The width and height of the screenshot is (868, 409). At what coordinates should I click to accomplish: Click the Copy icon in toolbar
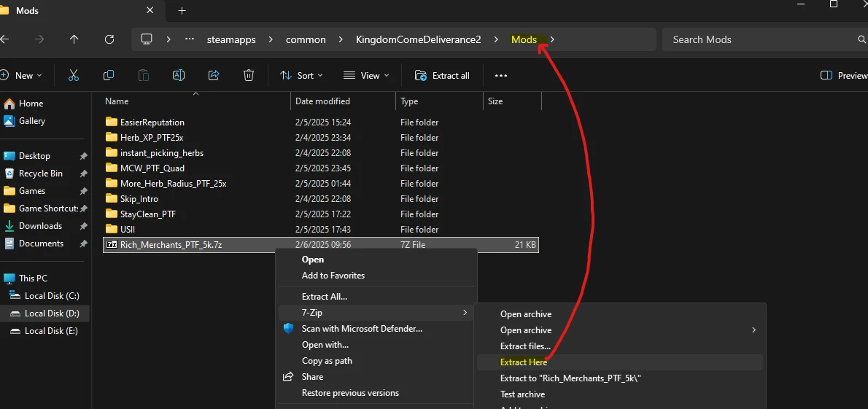coord(109,75)
